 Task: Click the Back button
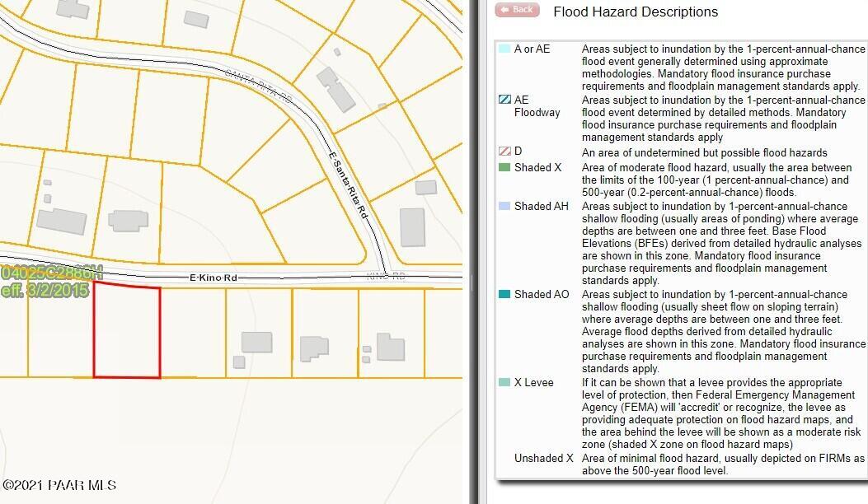(x=517, y=10)
